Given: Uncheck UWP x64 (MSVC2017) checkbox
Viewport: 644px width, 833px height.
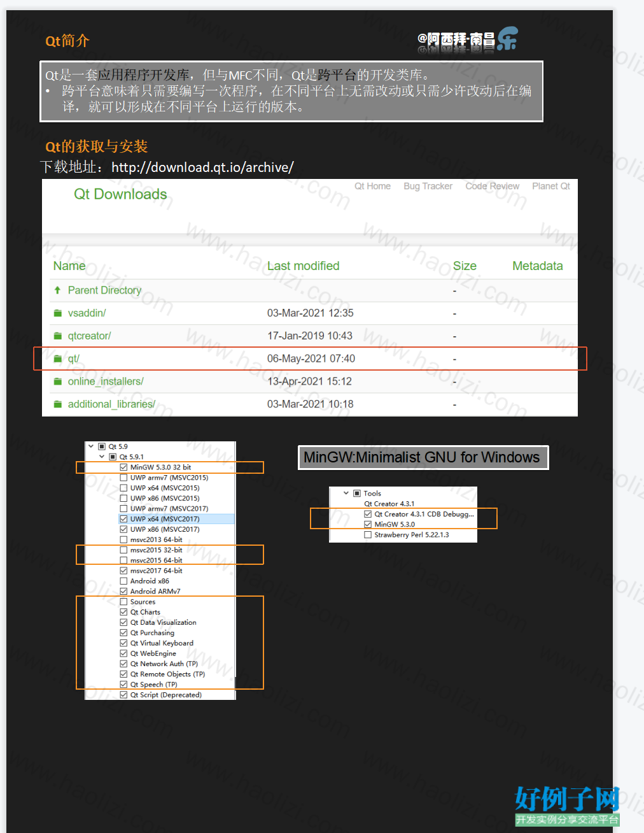Looking at the screenshot, I should coord(123,519).
